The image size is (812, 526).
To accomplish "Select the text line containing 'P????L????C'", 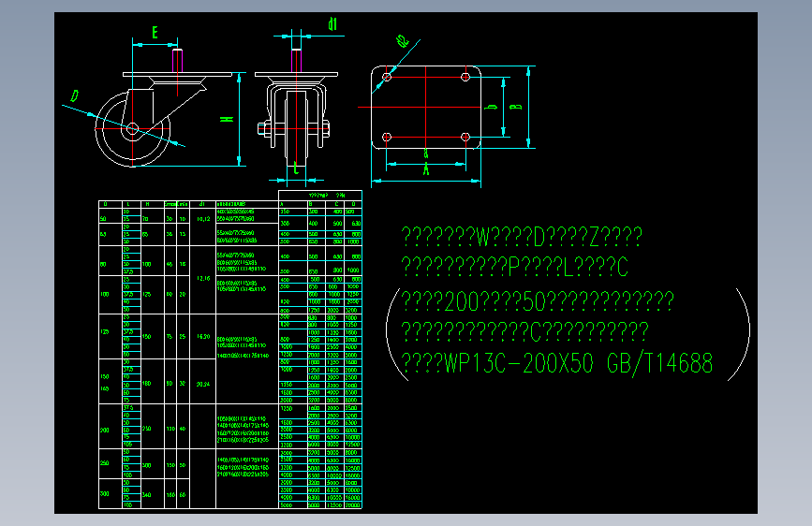I will [x=515, y=267].
